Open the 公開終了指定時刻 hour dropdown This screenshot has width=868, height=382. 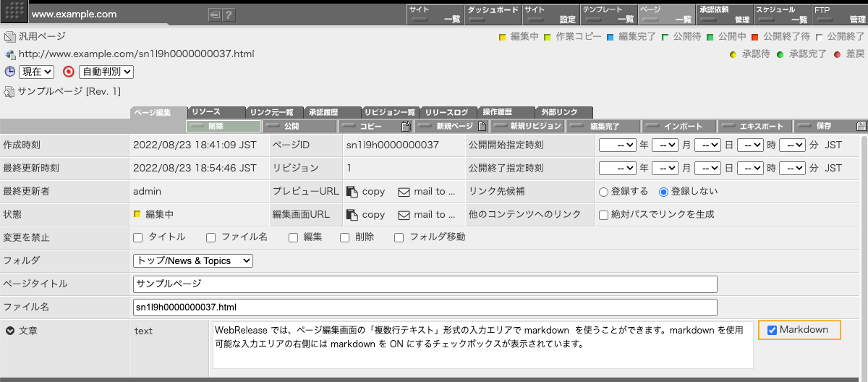coord(750,168)
